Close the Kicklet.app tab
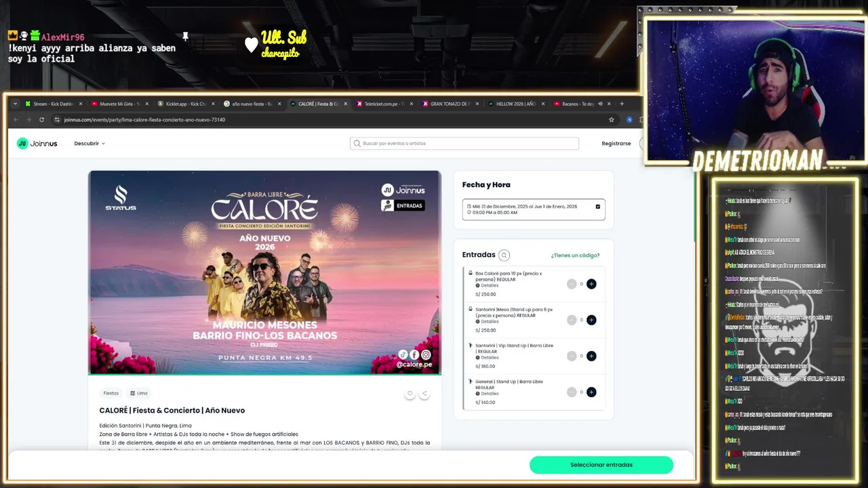 pyautogui.click(x=213, y=104)
